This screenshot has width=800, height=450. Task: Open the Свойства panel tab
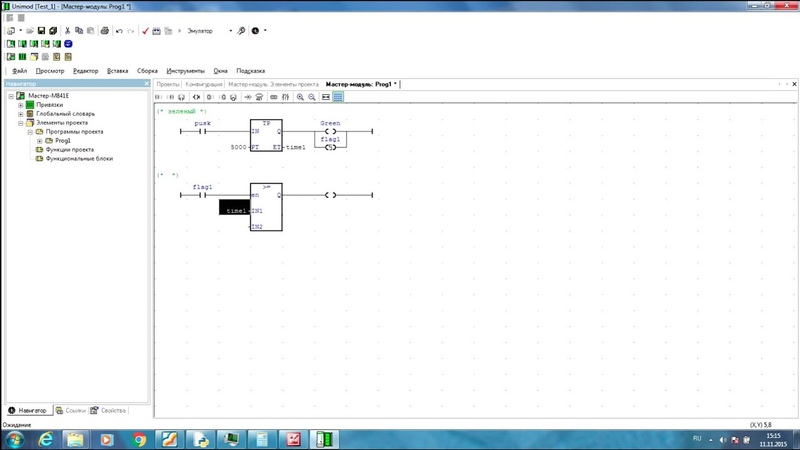click(109, 410)
